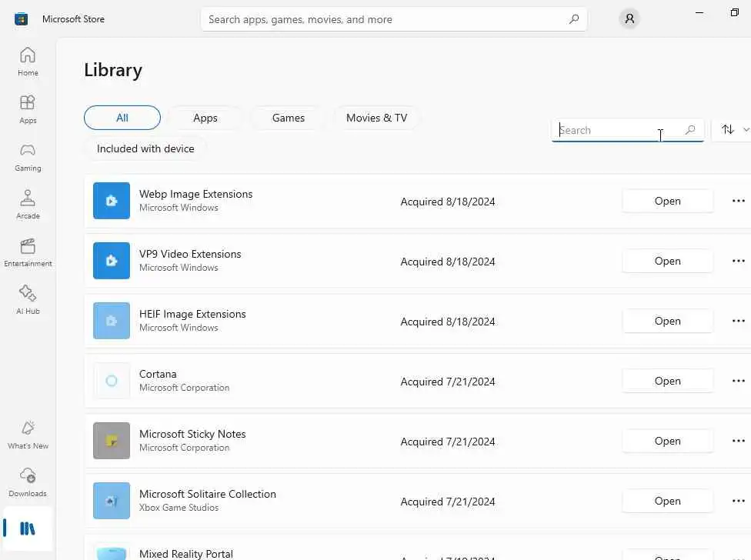Image resolution: width=751 pixels, height=560 pixels.
Task: Open more options for HEIF Image Extensions
Action: click(x=739, y=321)
